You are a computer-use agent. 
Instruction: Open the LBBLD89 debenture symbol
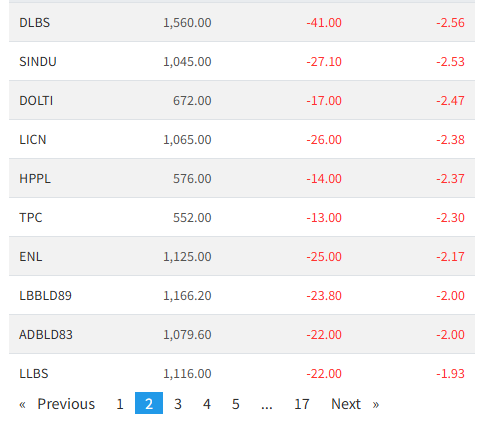[x=45, y=296]
